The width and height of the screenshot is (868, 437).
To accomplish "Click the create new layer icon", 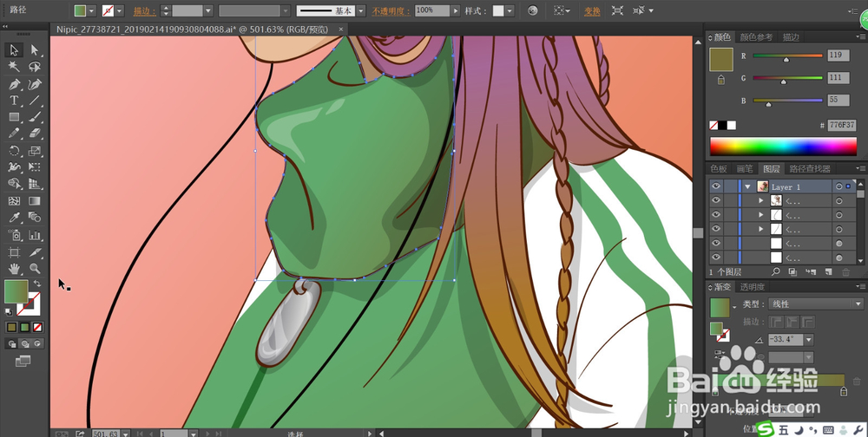I will (x=828, y=272).
